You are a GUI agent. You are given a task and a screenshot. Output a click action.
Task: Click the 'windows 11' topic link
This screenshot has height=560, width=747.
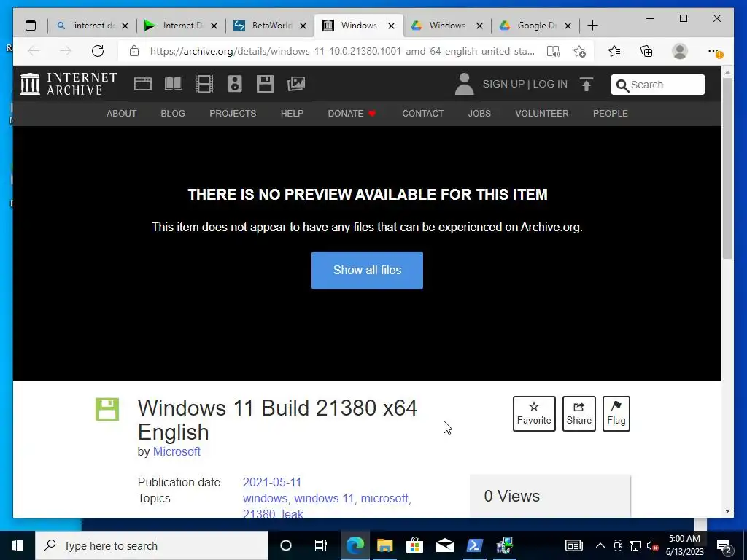pyautogui.click(x=324, y=498)
